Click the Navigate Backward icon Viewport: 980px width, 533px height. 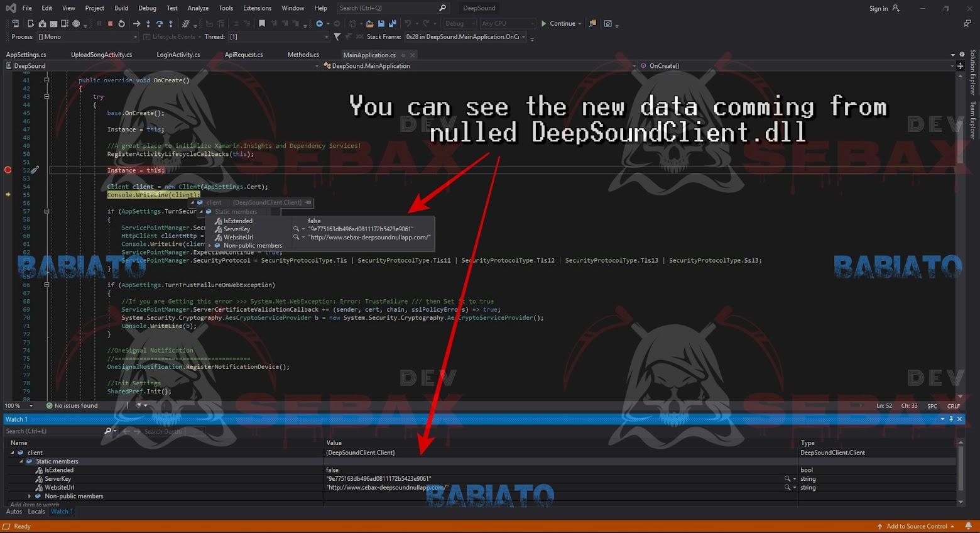(x=319, y=23)
